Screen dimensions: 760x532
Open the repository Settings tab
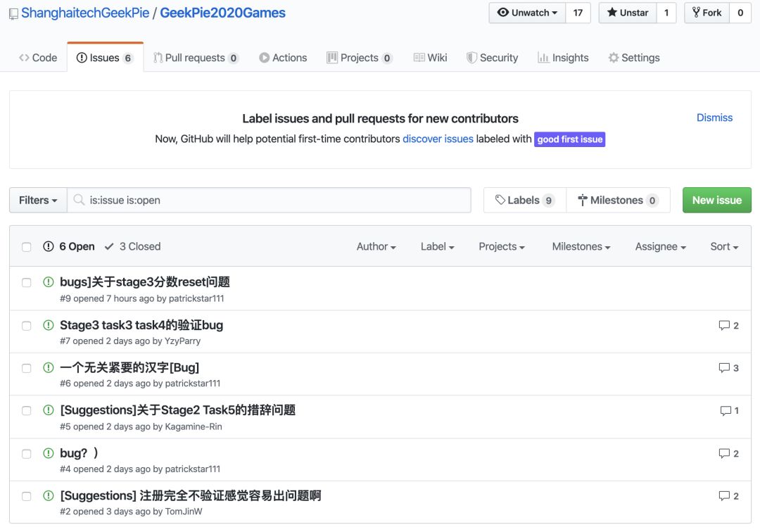click(x=634, y=58)
